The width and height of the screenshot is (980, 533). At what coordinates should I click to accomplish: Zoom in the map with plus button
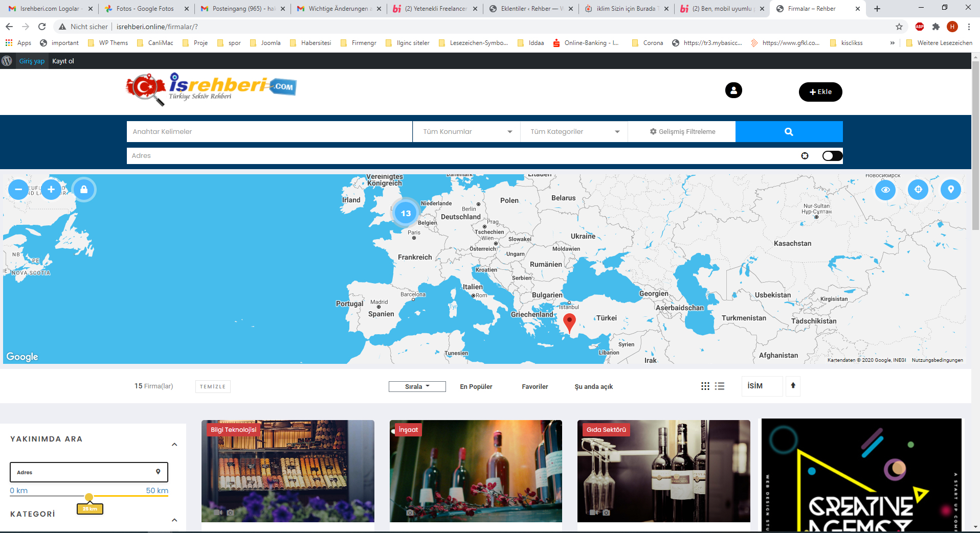coord(51,190)
